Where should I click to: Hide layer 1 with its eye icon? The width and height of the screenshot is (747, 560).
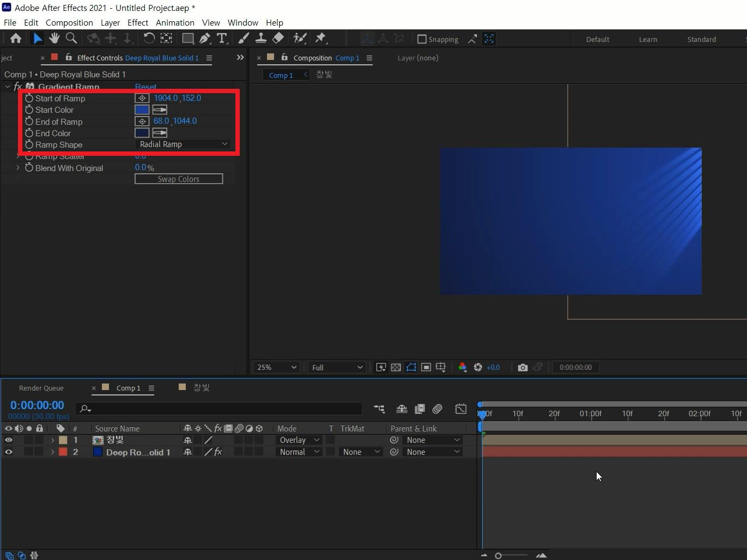pos(9,440)
